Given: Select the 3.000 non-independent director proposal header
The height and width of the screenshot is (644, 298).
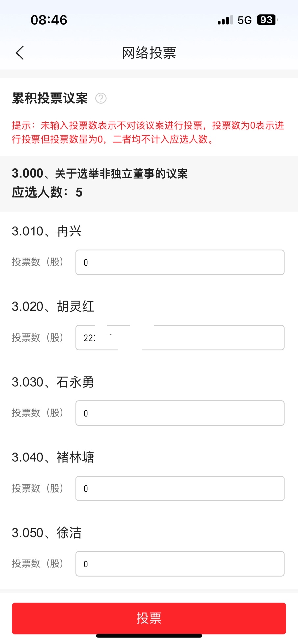Looking at the screenshot, I should point(100,173).
